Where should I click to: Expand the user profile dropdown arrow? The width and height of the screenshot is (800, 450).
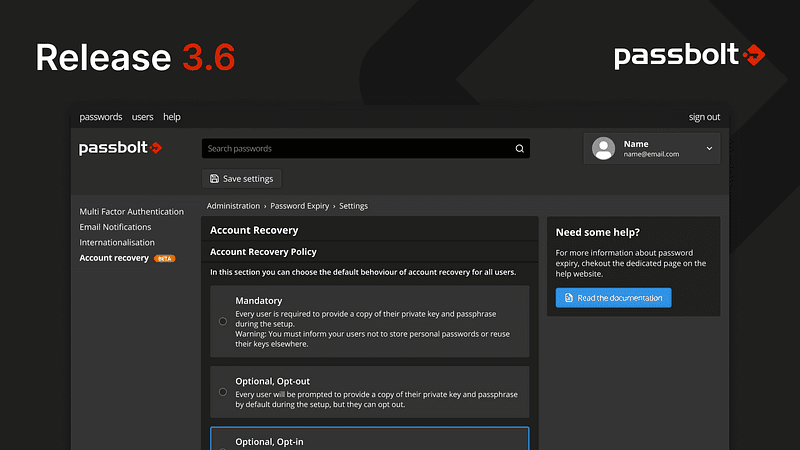710,149
